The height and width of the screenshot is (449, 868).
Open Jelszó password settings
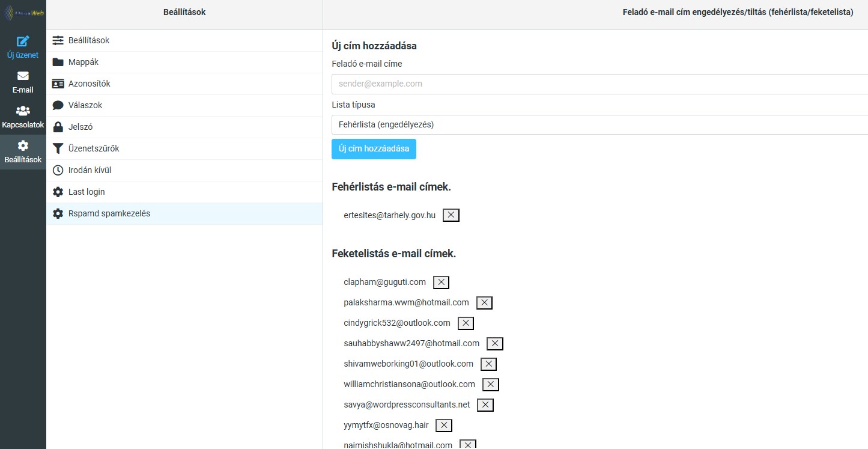80,127
